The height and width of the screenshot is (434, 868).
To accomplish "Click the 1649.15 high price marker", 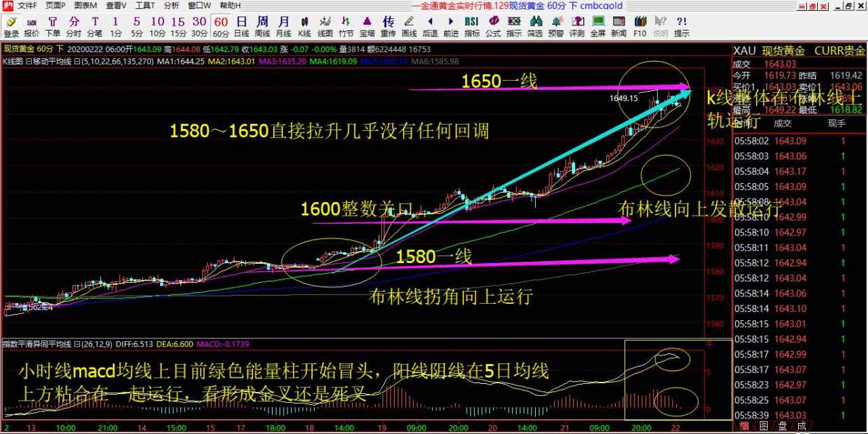I will pos(623,98).
